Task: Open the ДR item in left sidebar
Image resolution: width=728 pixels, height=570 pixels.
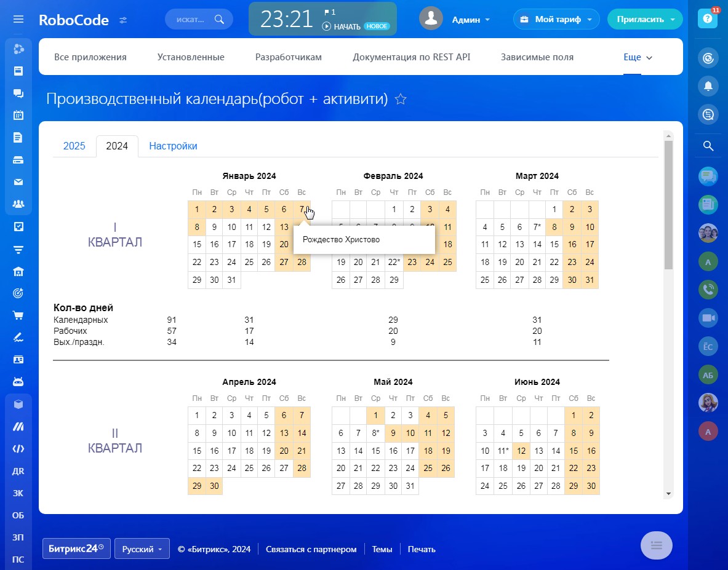Action: point(18,471)
